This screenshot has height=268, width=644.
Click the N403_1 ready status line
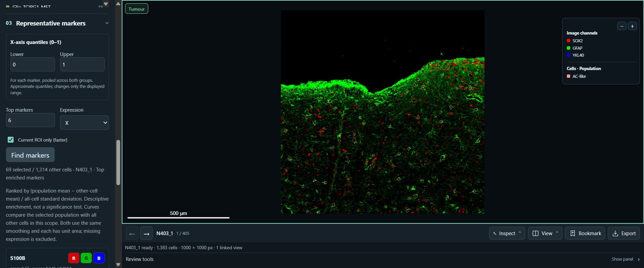[x=183, y=248]
